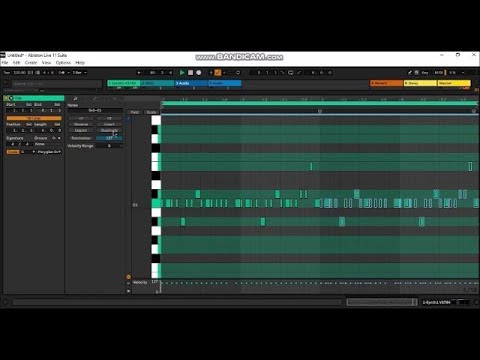The height and width of the screenshot is (360, 480).
Task: Click the divide-by-two tempo button
Action: pyautogui.click(x=81, y=118)
